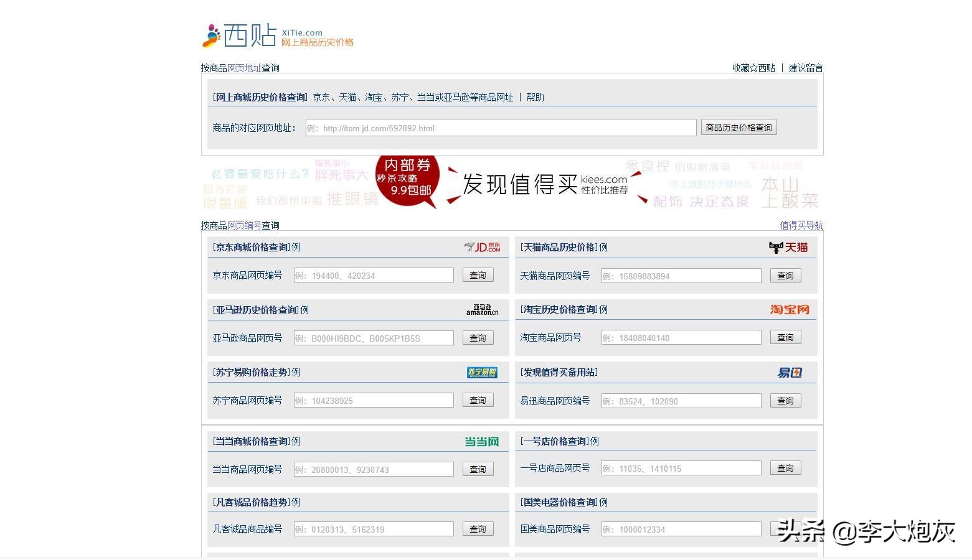Viewport: 972px width, 560px height.
Task: Open the 帮助 help link
Action: (537, 97)
